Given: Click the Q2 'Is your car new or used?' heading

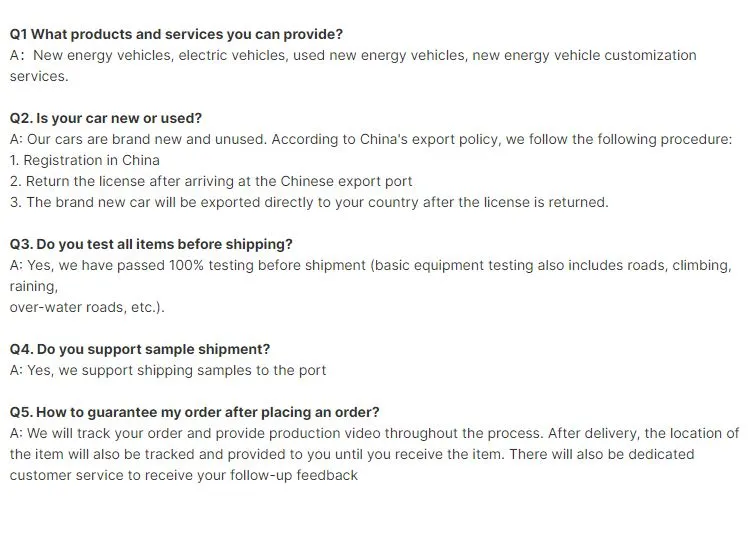Looking at the screenshot, I should click(105, 118).
